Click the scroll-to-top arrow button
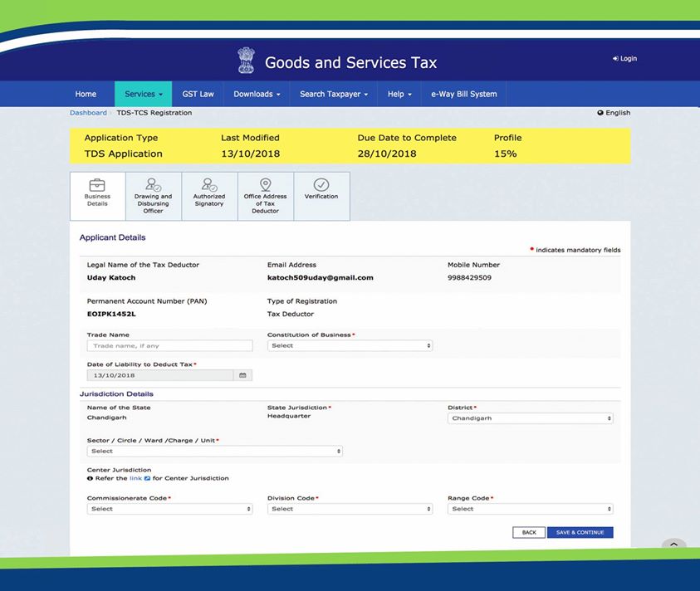 click(x=674, y=545)
